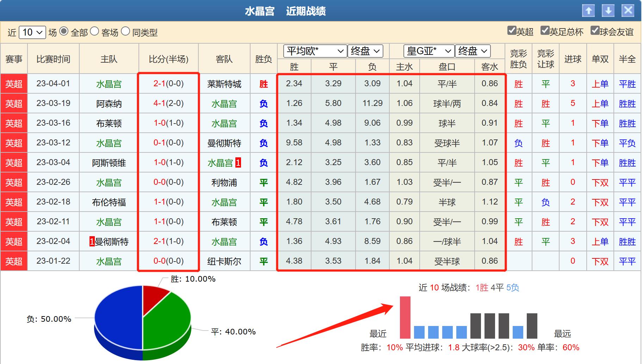
Task: Click the 莱斯特城 away team link
Action: pyautogui.click(x=224, y=83)
